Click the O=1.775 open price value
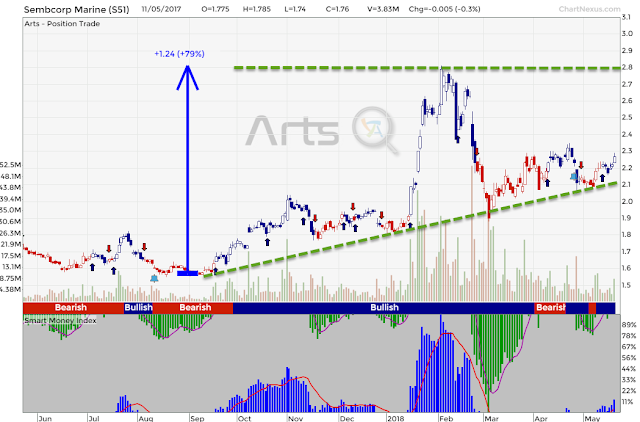Image resolution: width=640 pixels, height=422 pixels. click(215, 9)
